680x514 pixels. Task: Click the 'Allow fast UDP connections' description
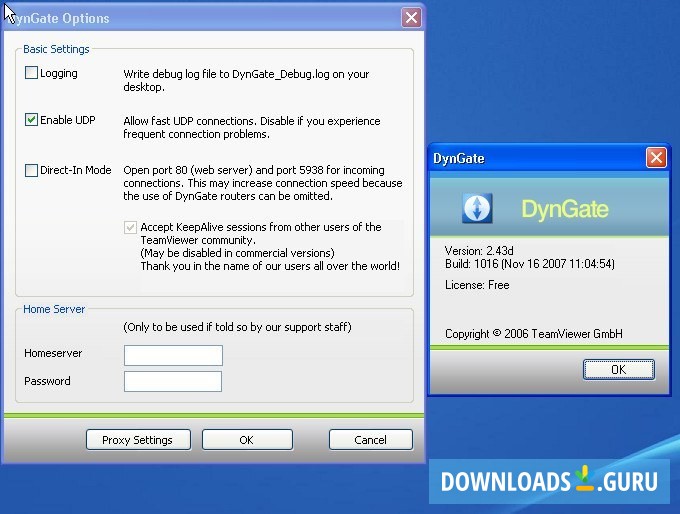click(x=252, y=127)
